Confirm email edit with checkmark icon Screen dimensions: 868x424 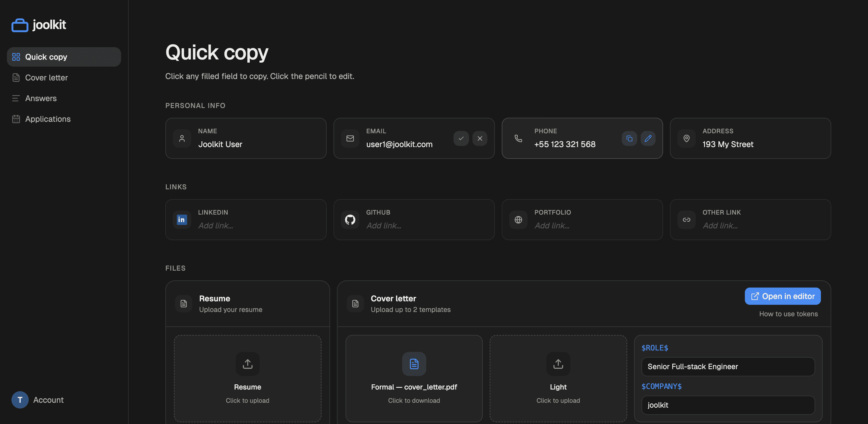461,138
